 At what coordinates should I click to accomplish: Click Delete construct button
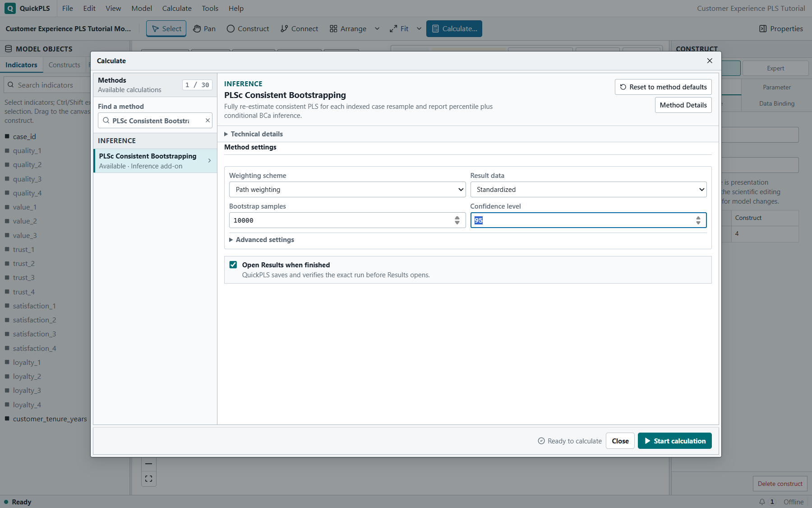pyautogui.click(x=780, y=484)
